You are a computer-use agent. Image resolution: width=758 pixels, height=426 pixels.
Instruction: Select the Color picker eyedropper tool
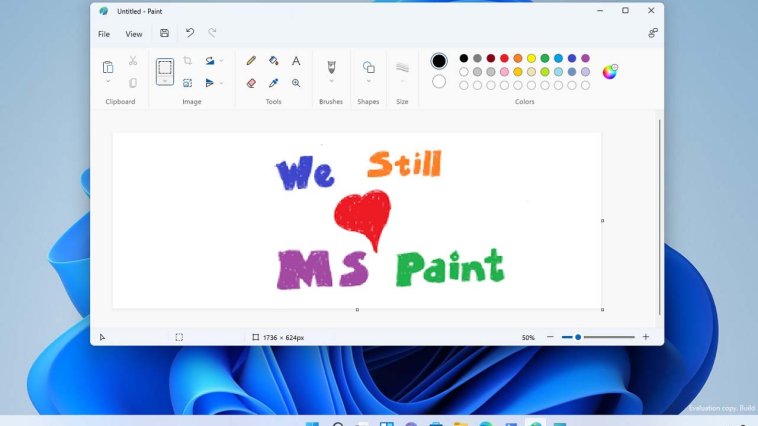(x=274, y=83)
